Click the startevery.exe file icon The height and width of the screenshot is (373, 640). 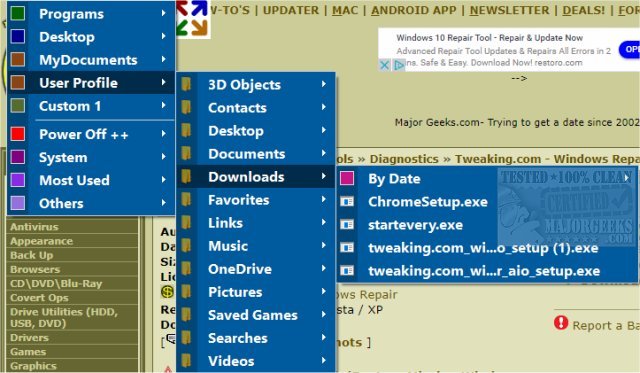[x=347, y=224]
